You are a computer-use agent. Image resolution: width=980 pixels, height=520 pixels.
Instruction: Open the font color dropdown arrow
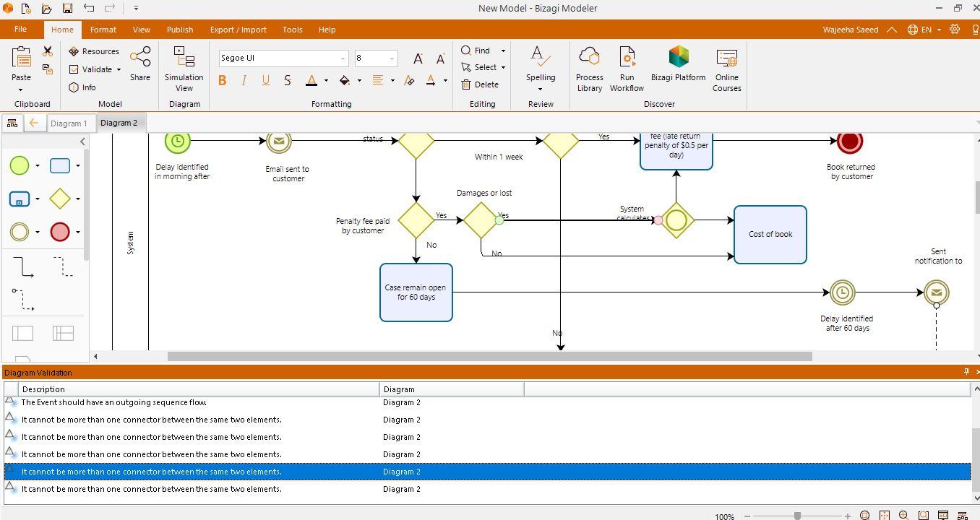tap(326, 81)
